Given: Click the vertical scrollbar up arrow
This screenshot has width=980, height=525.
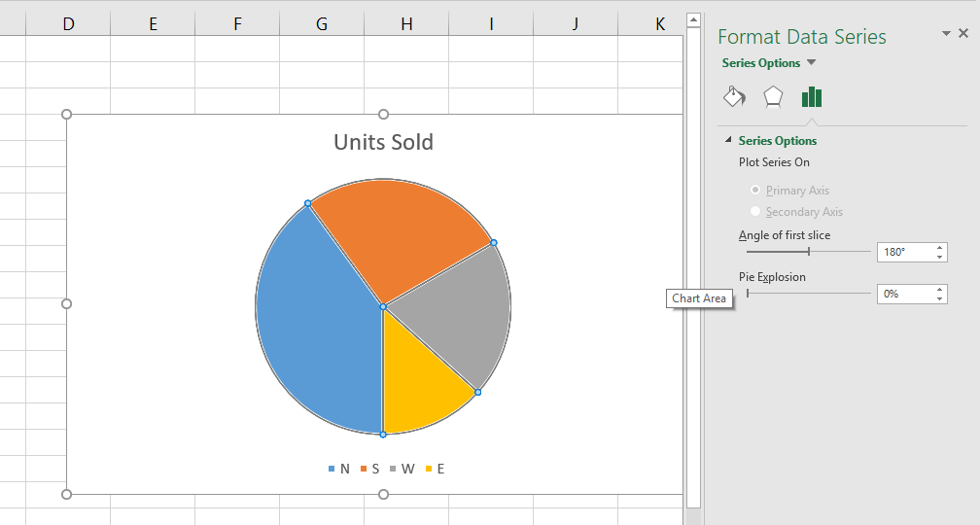Looking at the screenshot, I should click(x=693, y=19).
